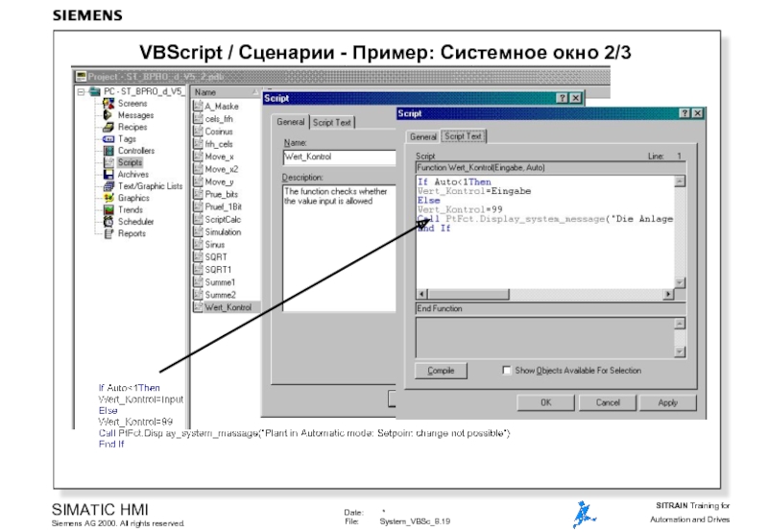Open the Trends icon
This screenshot has height=532, width=768.
coord(108,209)
